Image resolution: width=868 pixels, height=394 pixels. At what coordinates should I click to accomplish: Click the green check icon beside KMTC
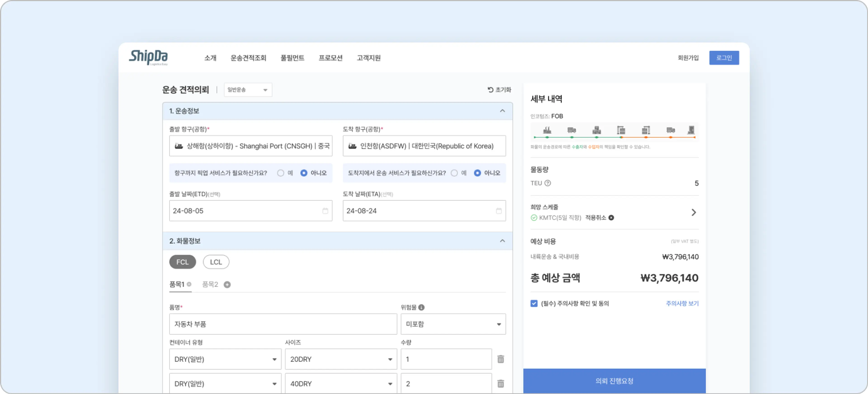point(534,218)
